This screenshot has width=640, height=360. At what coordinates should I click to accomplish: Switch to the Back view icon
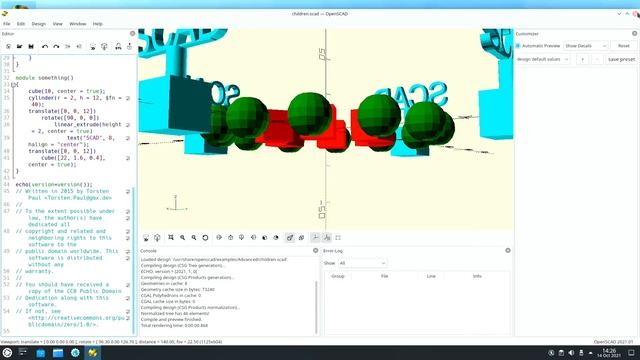[x=276, y=238]
